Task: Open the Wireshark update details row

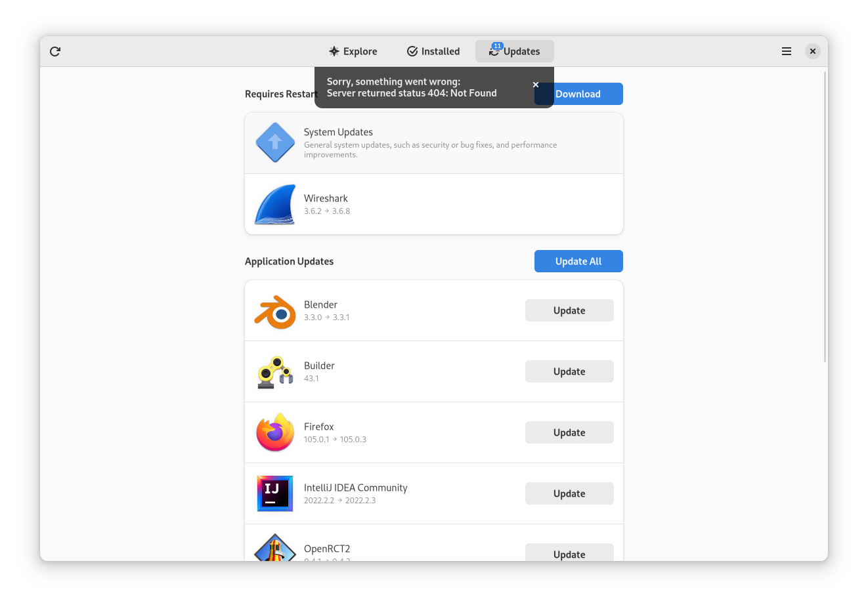Action: (x=434, y=204)
